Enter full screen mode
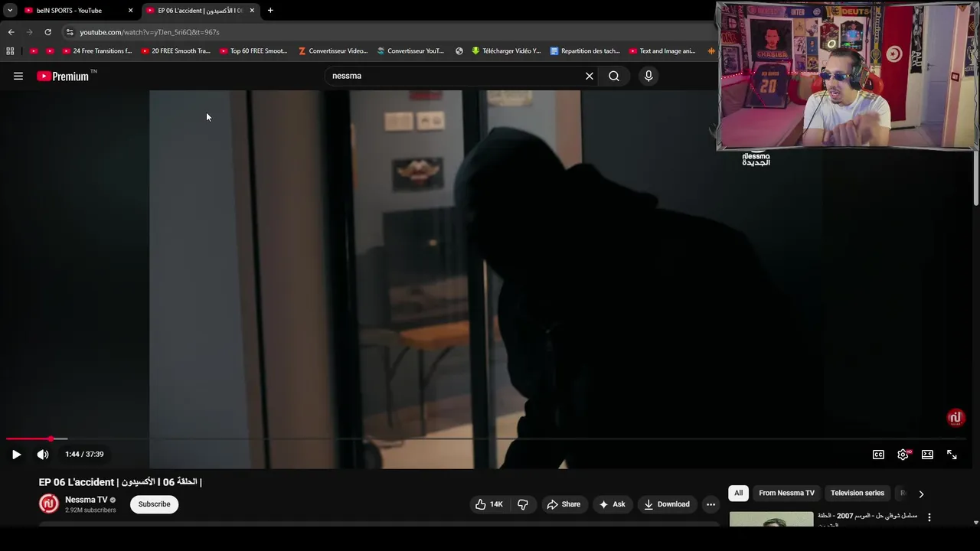Viewport: 980px width, 551px height. (x=952, y=455)
